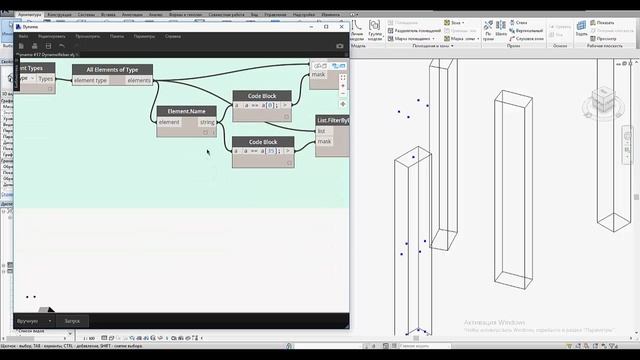Expand Помещения и зоны panel dropdown
This screenshot has width=640, height=360.
(x=433, y=46)
